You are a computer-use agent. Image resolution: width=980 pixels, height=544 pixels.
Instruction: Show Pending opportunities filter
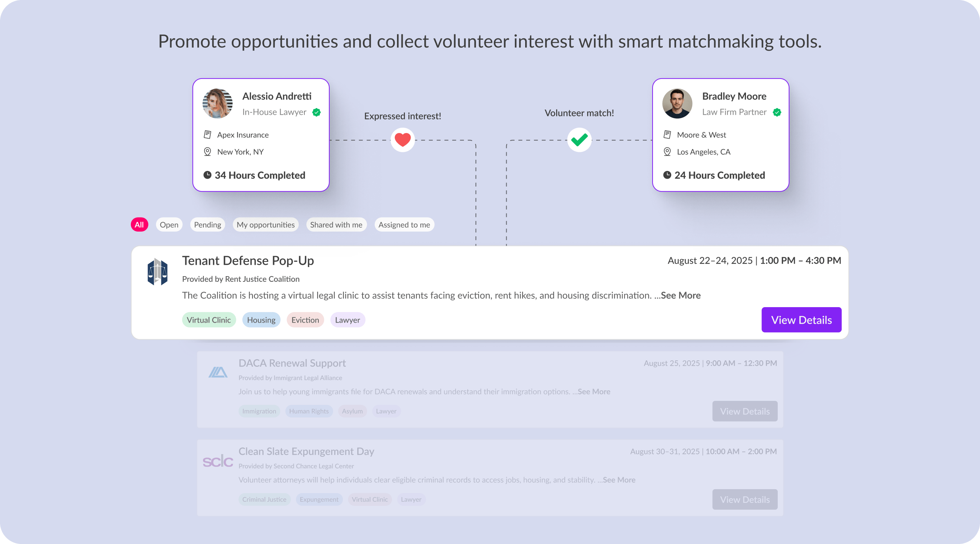pos(207,225)
